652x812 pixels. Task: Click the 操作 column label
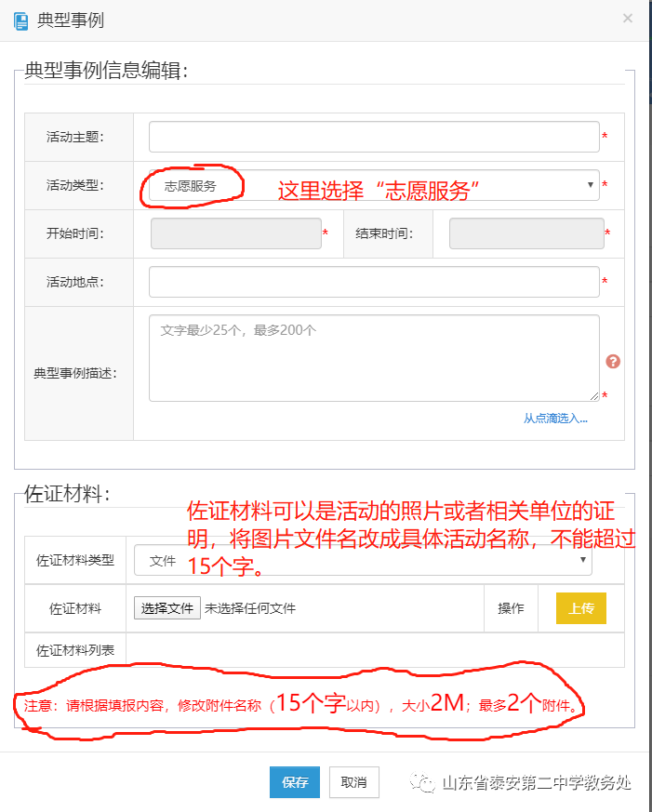[511, 608]
